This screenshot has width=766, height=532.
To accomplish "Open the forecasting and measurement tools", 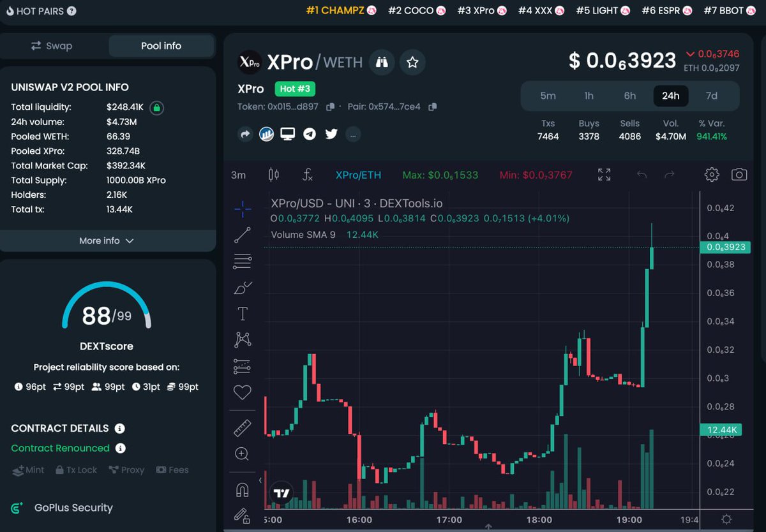I will (x=243, y=366).
